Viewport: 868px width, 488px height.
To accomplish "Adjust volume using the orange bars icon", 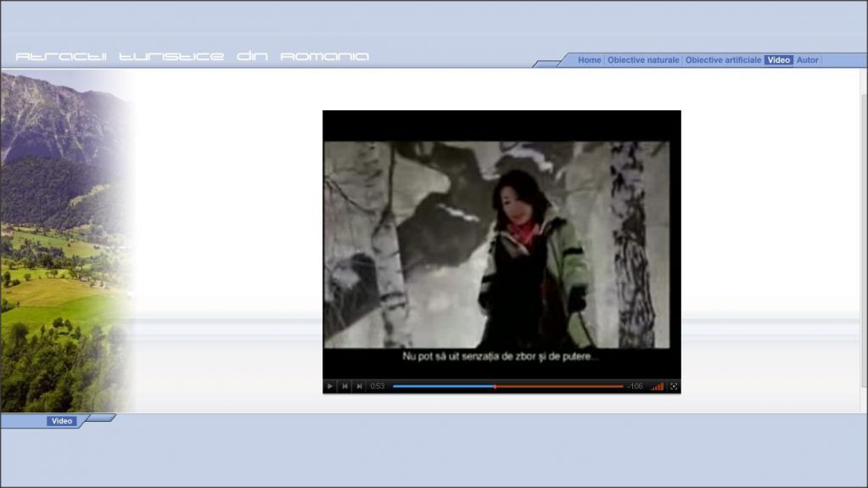I will (657, 386).
